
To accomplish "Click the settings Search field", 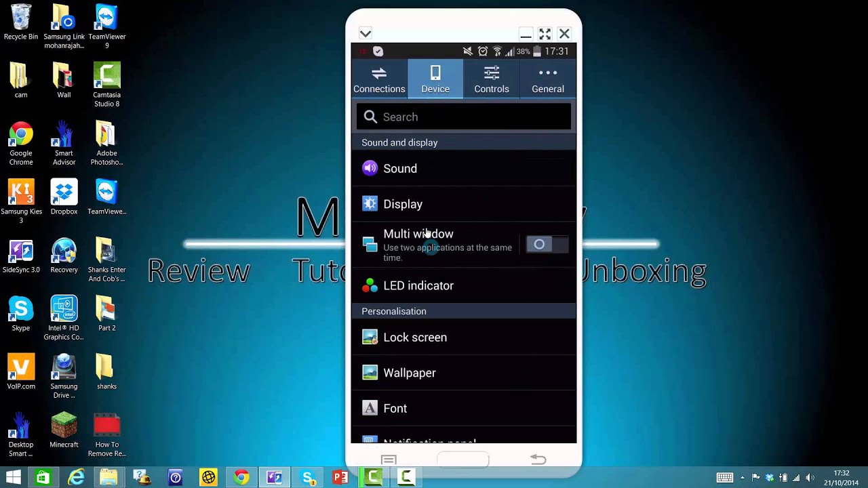I will (x=464, y=117).
